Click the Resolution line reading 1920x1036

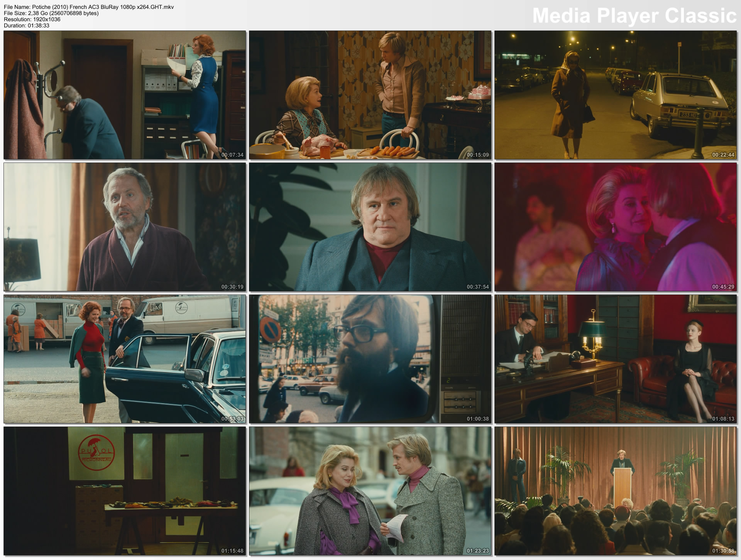(32, 19)
